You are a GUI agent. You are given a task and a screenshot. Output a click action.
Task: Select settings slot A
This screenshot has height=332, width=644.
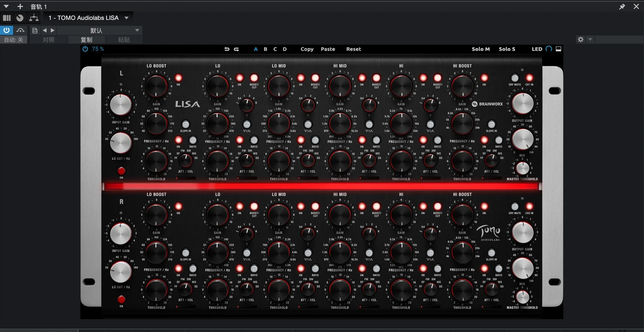point(255,49)
